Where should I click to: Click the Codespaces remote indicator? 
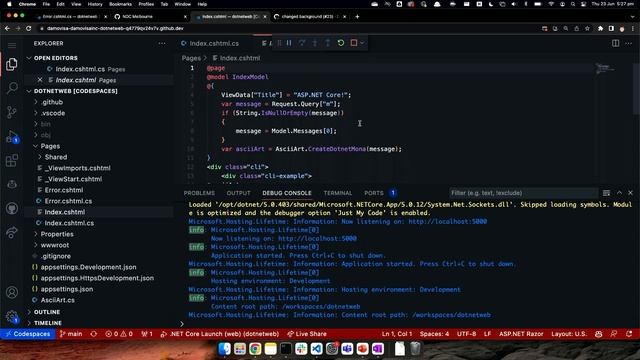[x=27, y=334]
